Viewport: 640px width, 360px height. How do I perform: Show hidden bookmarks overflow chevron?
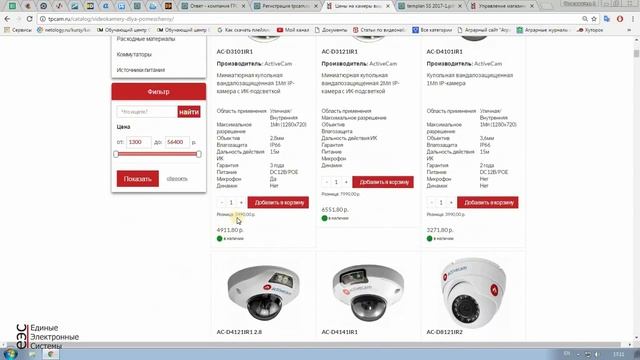(x=629, y=30)
